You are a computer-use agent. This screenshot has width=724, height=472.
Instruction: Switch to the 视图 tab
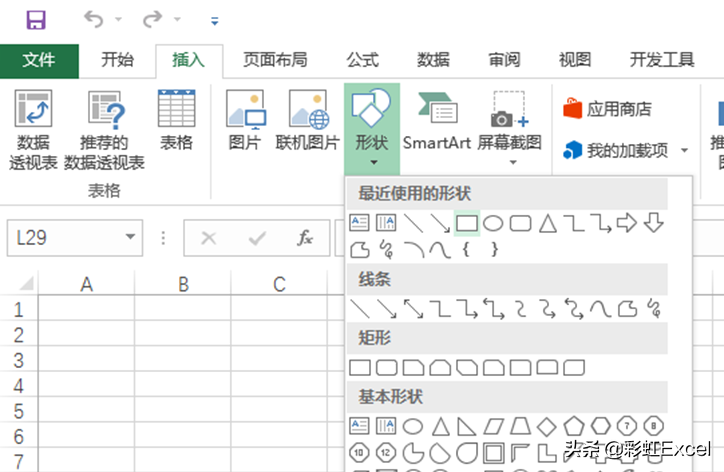coord(575,60)
